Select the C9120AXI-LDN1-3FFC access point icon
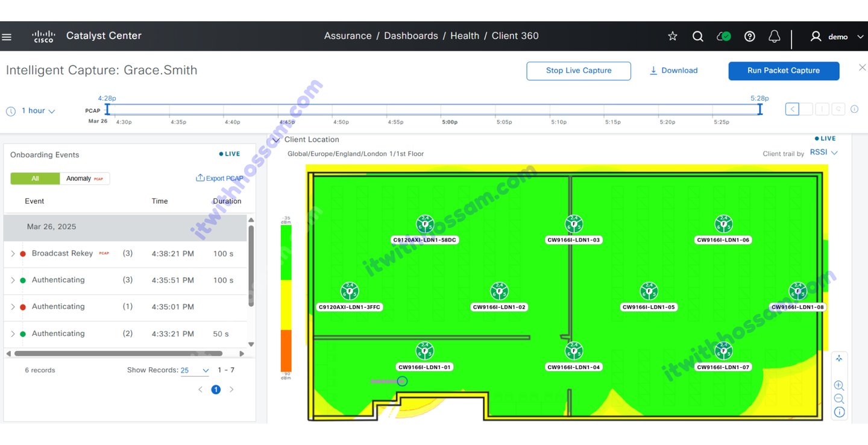Image resolution: width=868 pixels, height=445 pixels. click(350, 291)
